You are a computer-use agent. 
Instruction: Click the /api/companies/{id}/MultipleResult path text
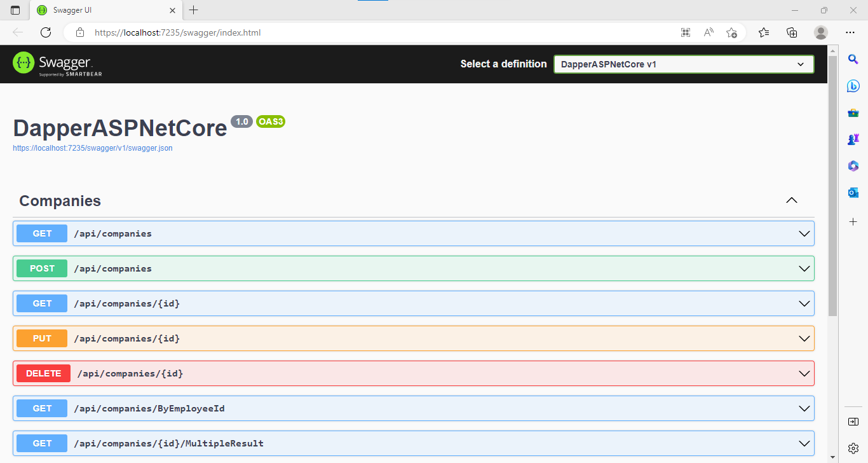click(168, 443)
